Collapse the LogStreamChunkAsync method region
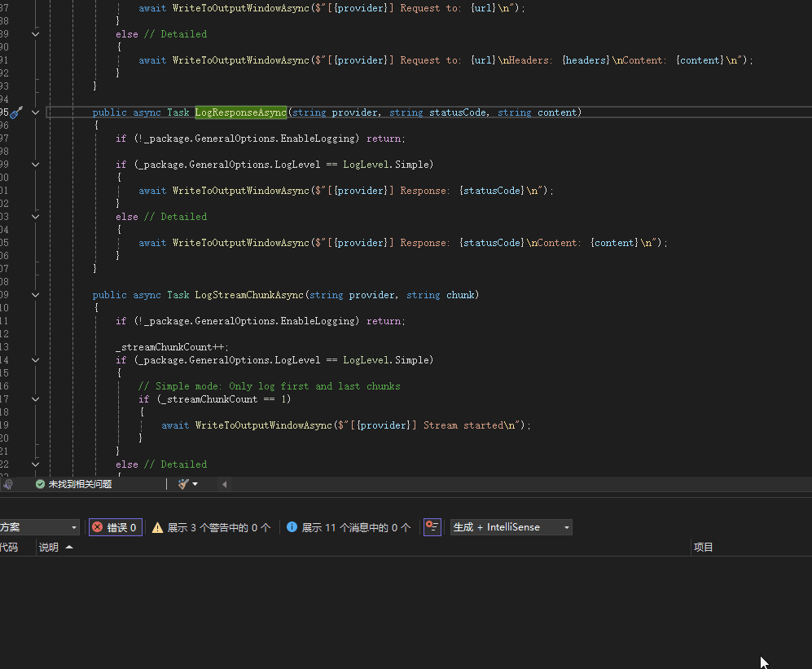This screenshot has height=669, width=812. tap(34, 295)
